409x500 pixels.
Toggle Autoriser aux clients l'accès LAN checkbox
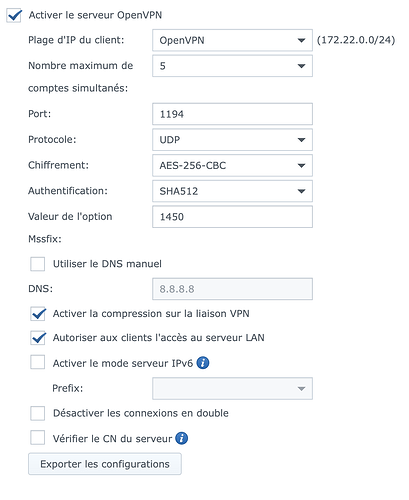click(37, 338)
